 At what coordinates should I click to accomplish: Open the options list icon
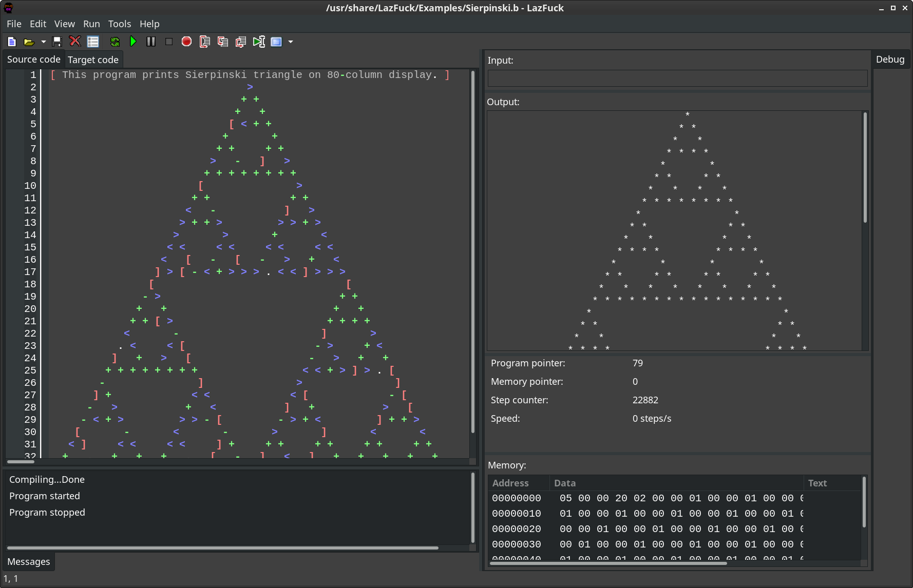pyautogui.click(x=93, y=42)
